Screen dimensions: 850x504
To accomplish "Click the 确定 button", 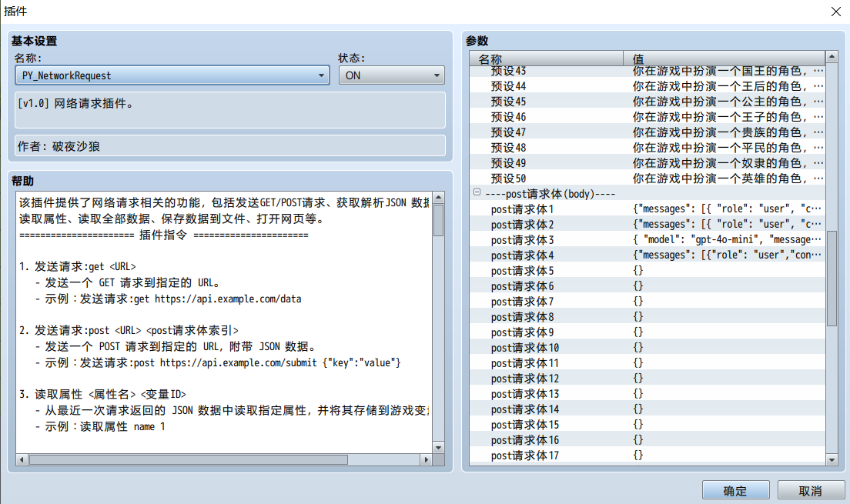I will (735, 490).
